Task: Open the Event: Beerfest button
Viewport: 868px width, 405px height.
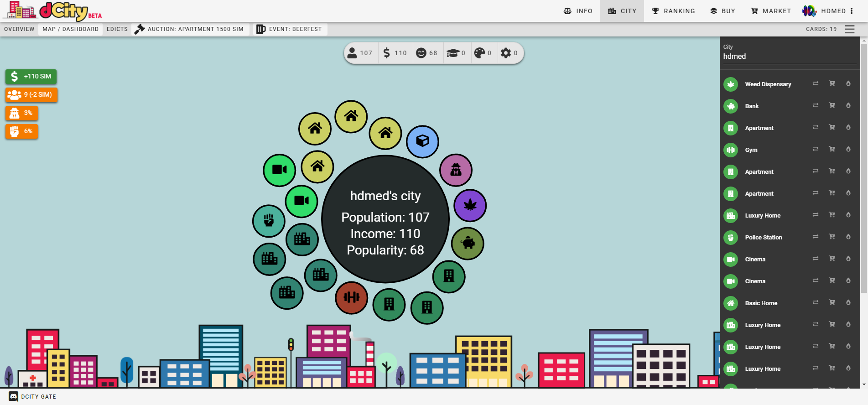Action: click(290, 29)
